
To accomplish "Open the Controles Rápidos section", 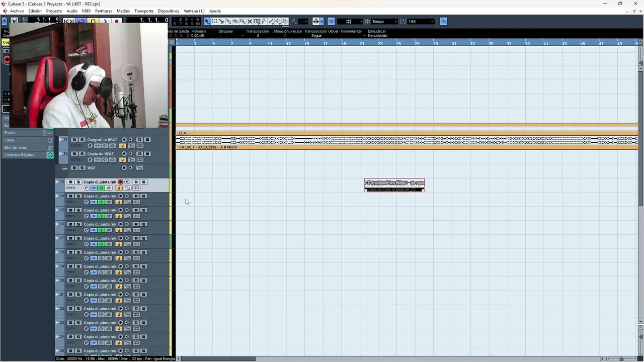I will click(x=28, y=155).
